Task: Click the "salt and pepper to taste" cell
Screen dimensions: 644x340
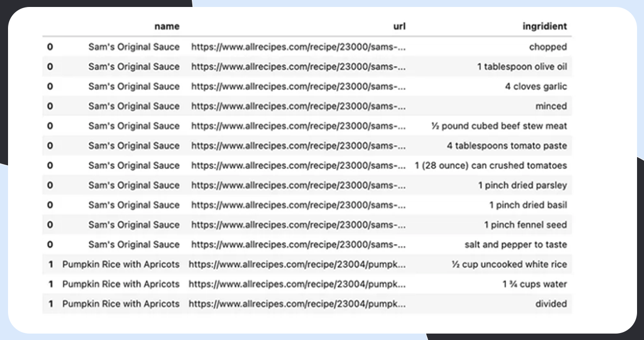Action: click(515, 245)
